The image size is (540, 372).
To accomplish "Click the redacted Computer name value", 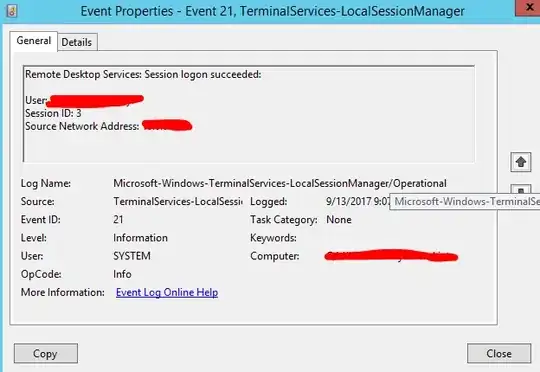I will pyautogui.click(x=391, y=256).
